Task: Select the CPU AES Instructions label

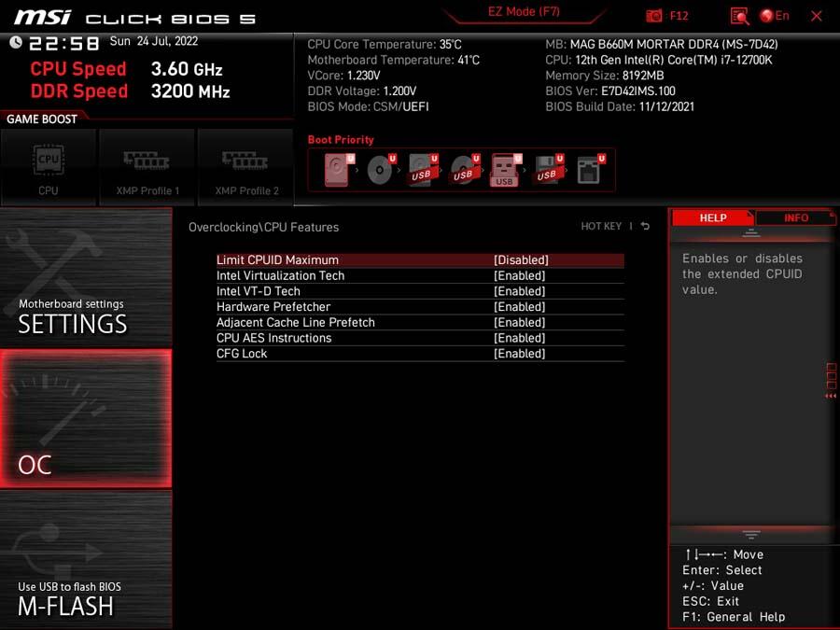Action: point(273,338)
